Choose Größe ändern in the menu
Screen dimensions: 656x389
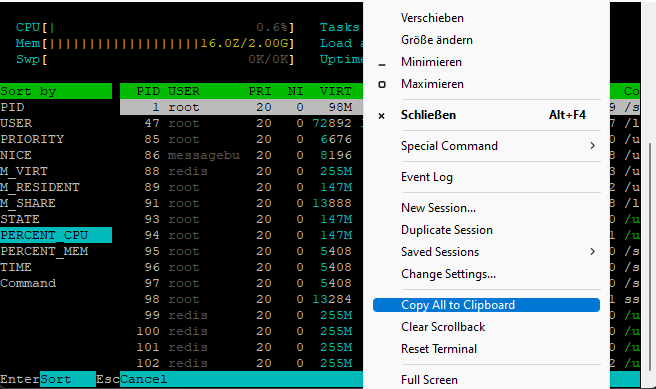pos(486,40)
